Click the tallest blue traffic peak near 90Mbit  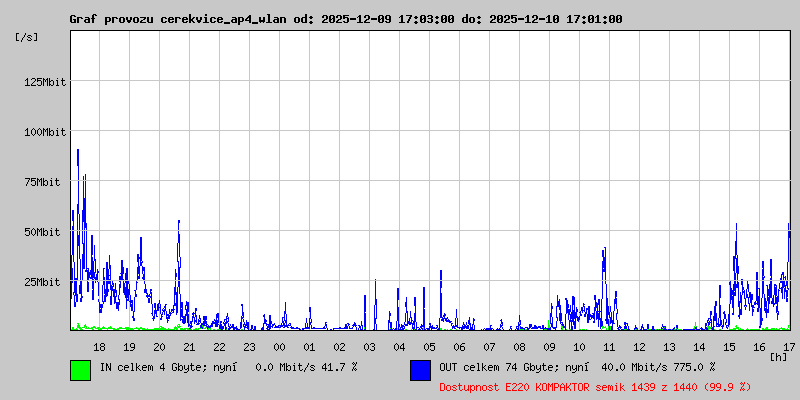click(78, 150)
